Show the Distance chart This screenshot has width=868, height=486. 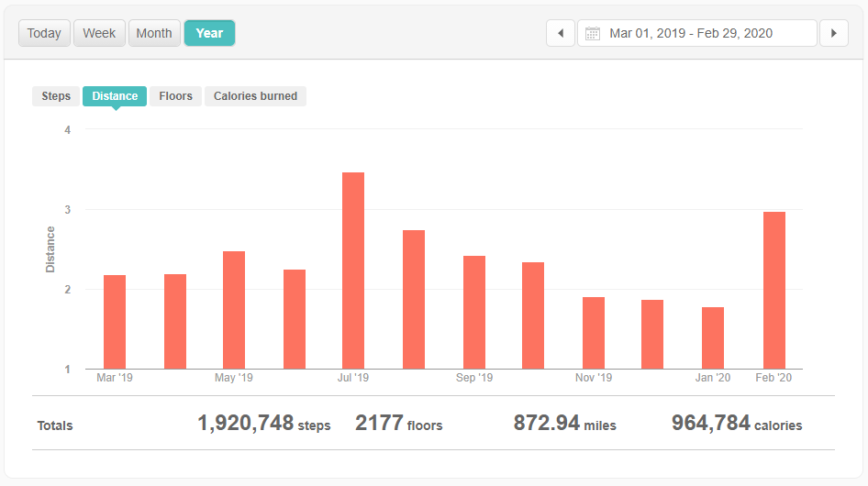click(115, 96)
